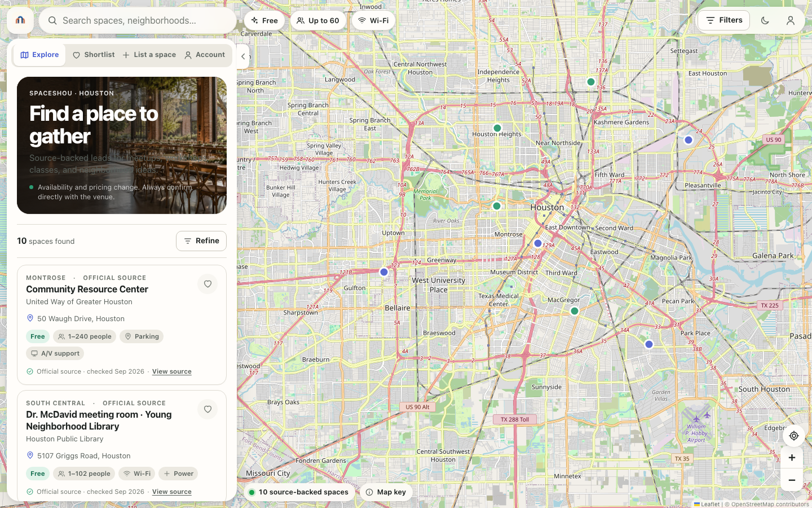Select the blue marker near Midtown Houston
Screen dimensions: 812x508
point(538,243)
